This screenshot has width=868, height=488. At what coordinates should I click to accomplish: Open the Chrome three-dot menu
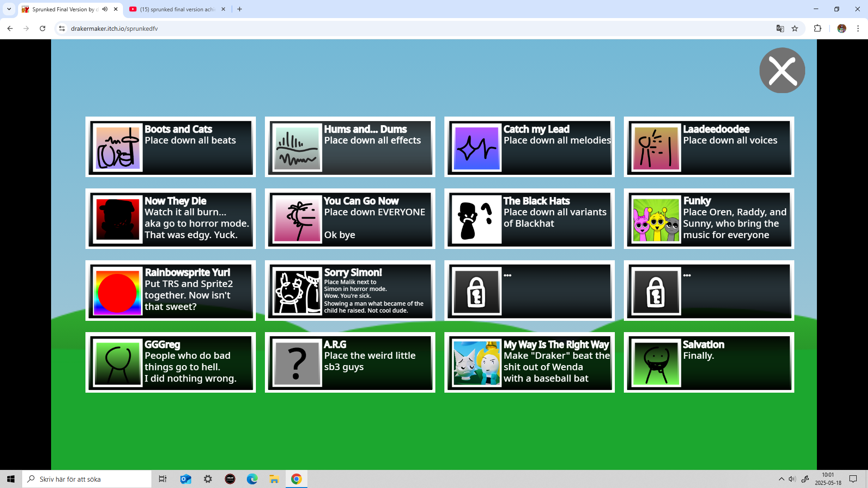click(858, 28)
